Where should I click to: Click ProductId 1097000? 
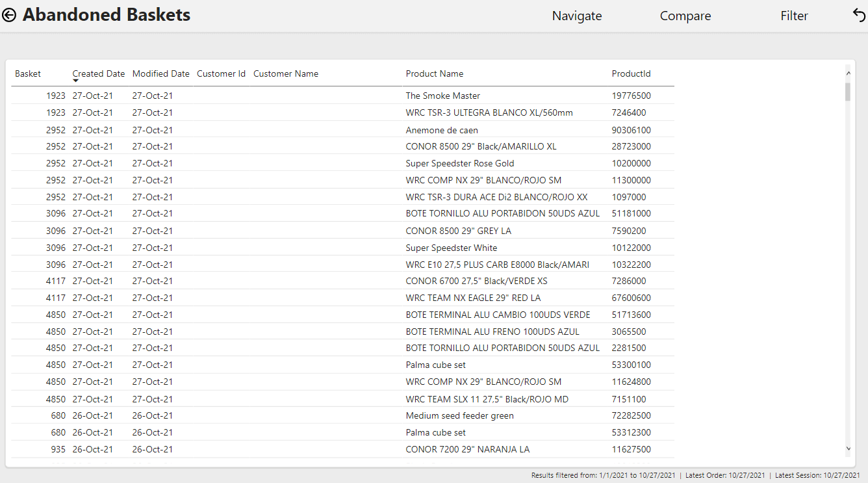click(629, 197)
